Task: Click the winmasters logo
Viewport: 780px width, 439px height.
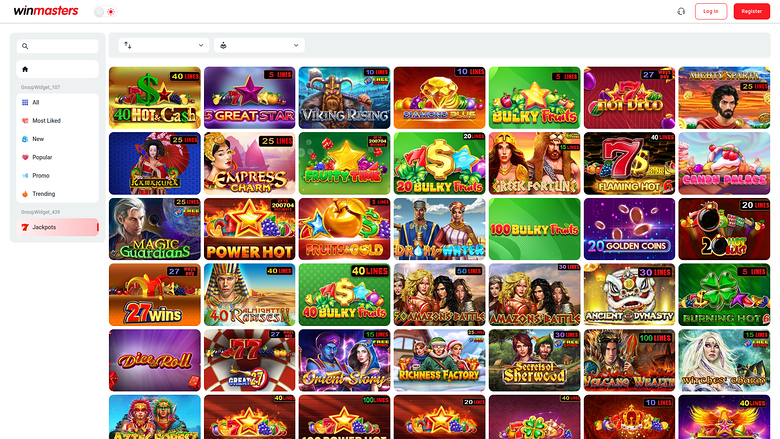Action: [46, 11]
